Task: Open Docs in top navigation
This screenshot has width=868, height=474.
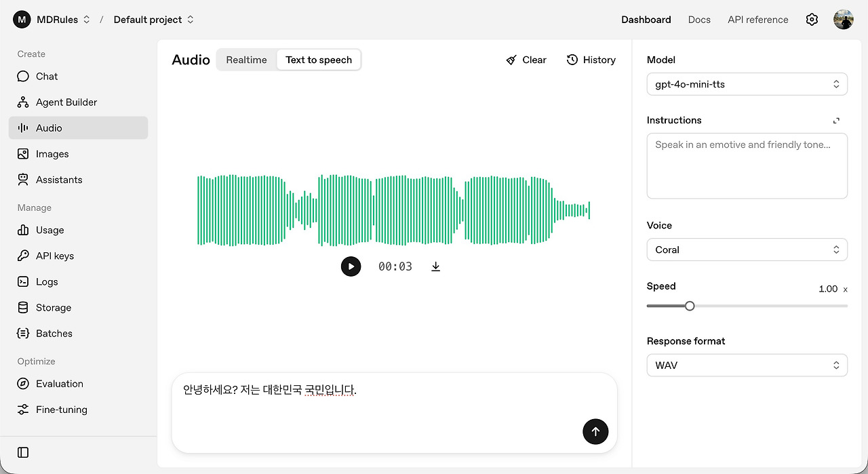Action: tap(699, 20)
